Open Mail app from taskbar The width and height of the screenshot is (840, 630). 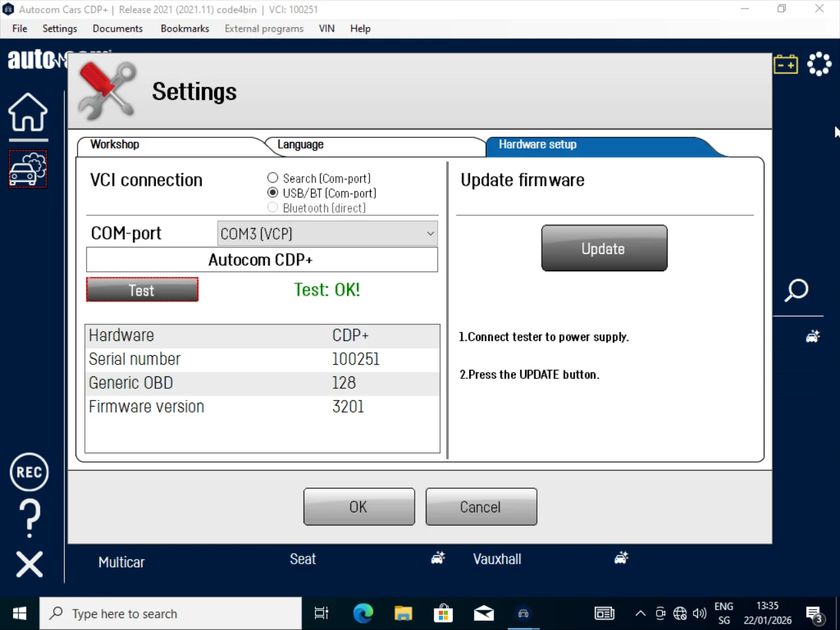click(x=484, y=614)
